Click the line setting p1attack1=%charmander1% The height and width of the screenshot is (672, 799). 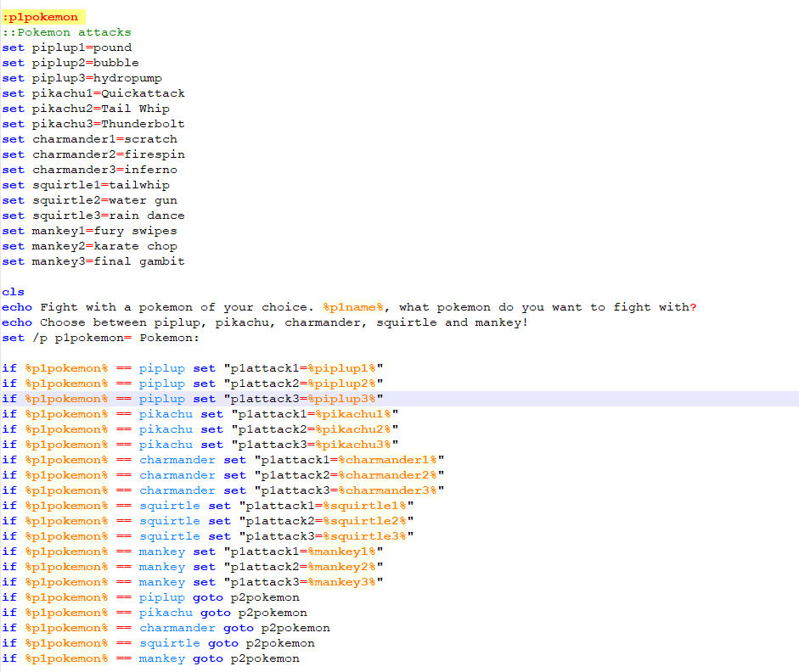223,460
